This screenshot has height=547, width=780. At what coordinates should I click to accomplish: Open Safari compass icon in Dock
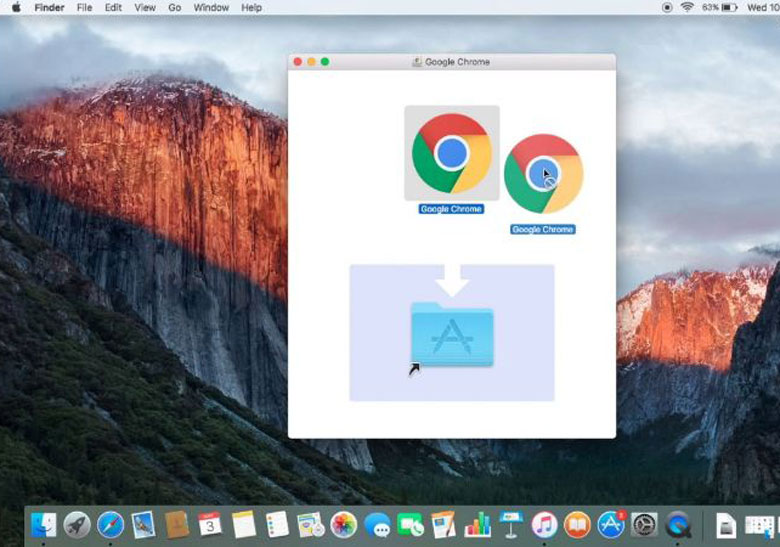pos(110,525)
